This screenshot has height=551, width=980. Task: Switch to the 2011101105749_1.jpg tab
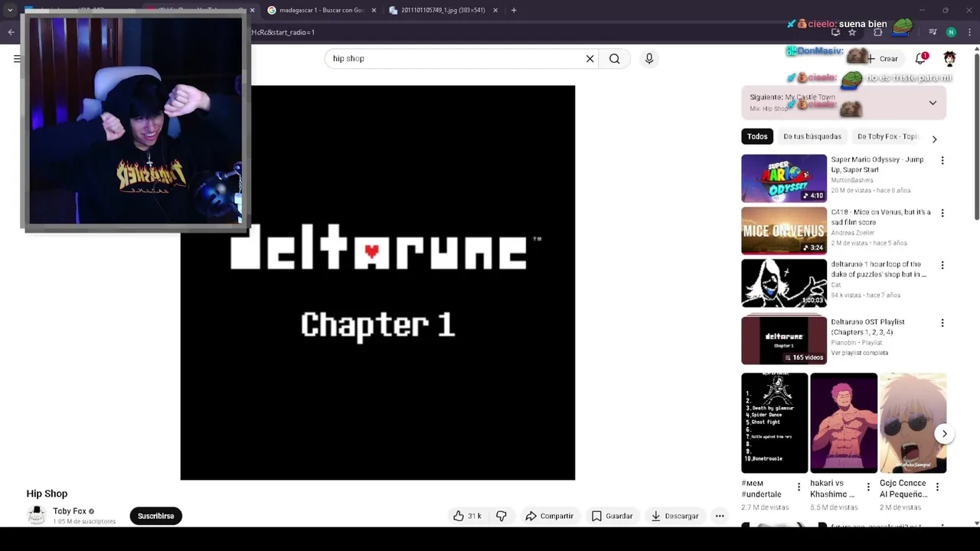443,10
